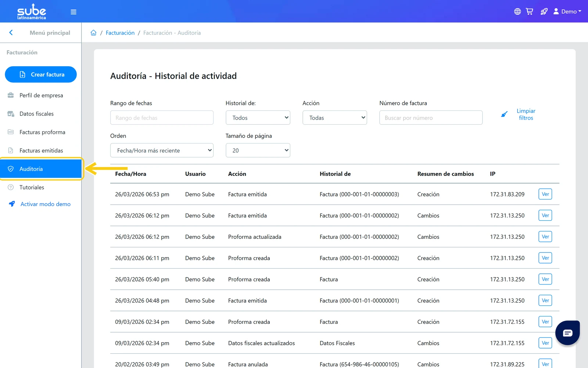This screenshot has height=368, width=588.
Task: Click Ver for 26/03/2026 06:53 pm row
Action: click(545, 194)
